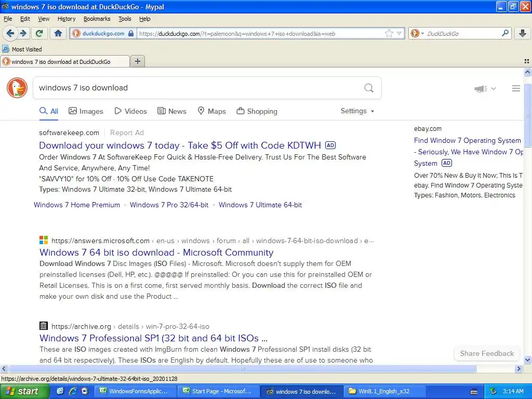The width and height of the screenshot is (532, 399).
Task: Open Windows 7 64 bit iso download Microsoft Community
Action: point(156,252)
